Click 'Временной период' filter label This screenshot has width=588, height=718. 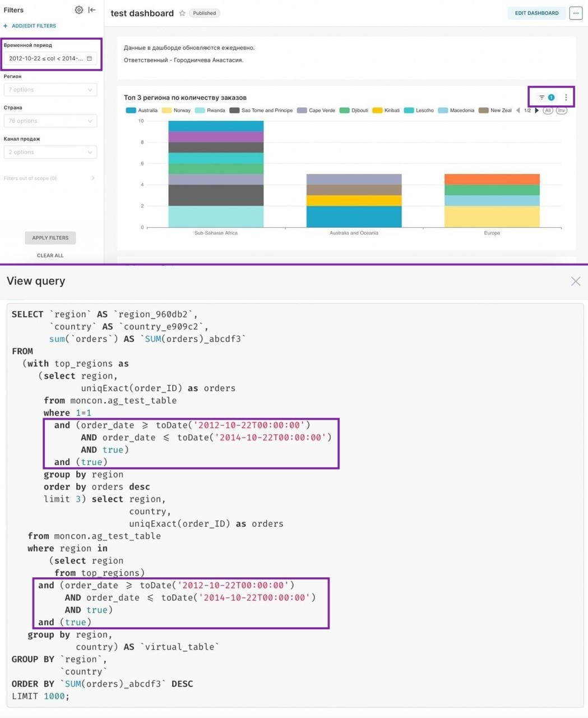coord(28,45)
